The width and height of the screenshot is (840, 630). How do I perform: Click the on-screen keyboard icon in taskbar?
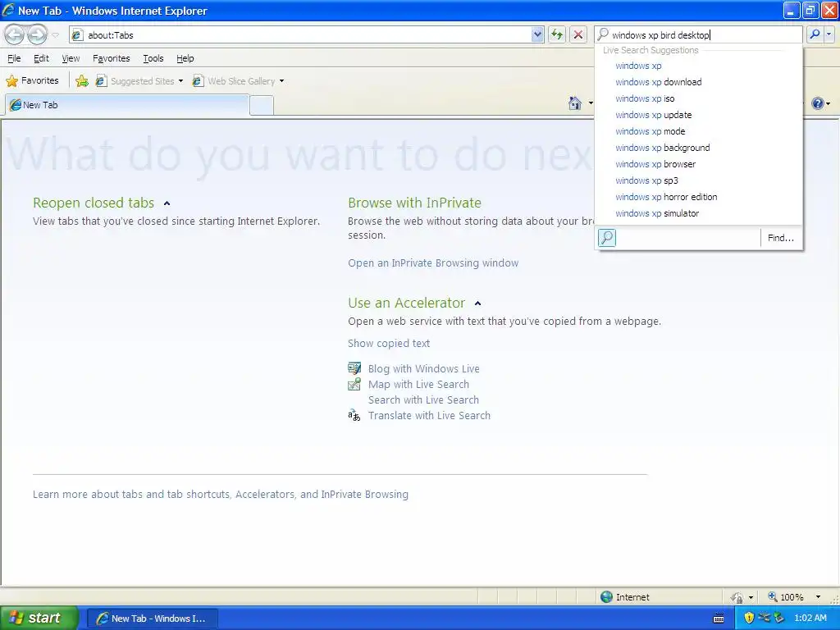[719, 619]
